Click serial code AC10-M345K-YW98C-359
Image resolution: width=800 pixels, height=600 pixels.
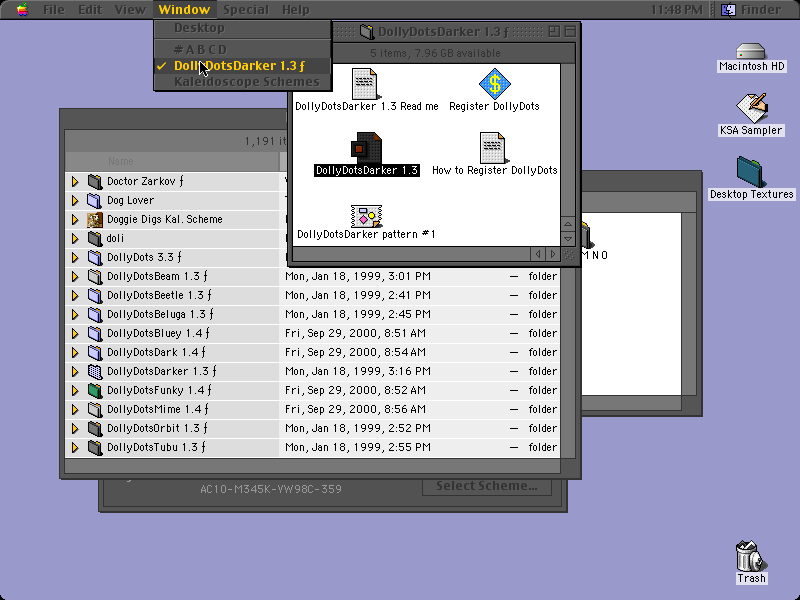click(x=270, y=489)
